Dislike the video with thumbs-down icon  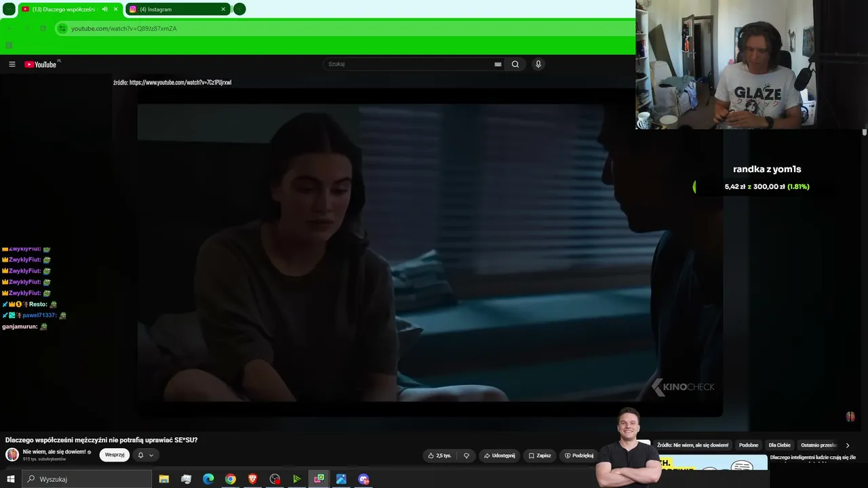(467, 455)
